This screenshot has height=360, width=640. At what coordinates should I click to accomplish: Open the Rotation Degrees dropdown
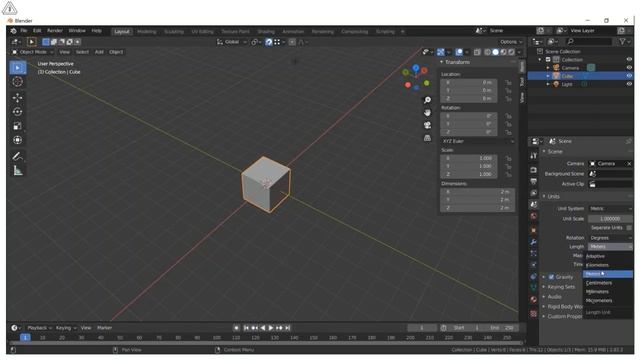[610, 238]
